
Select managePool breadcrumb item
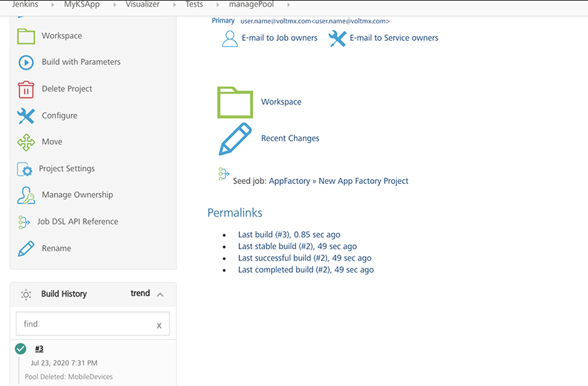click(251, 5)
